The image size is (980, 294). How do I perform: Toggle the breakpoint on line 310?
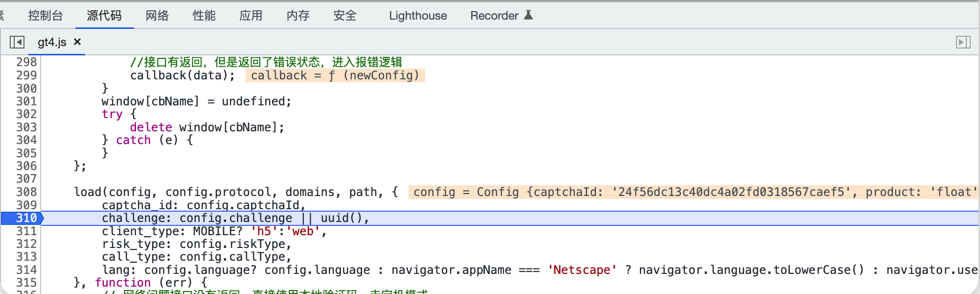click(x=23, y=218)
